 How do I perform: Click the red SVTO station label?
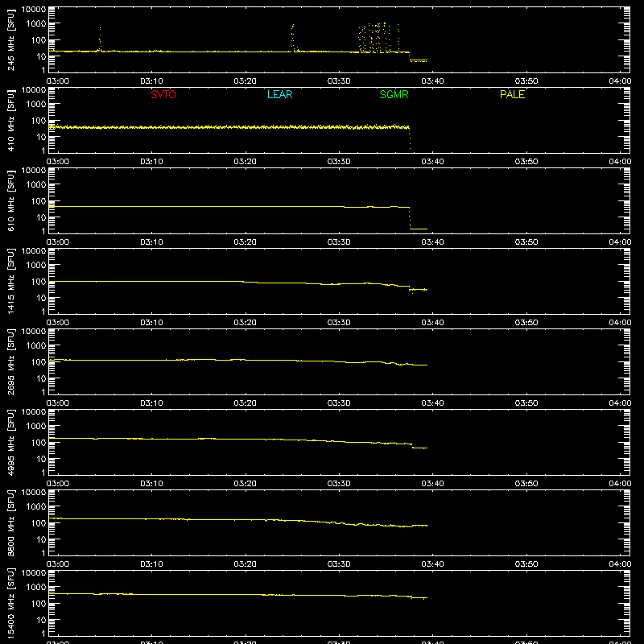tap(163, 94)
